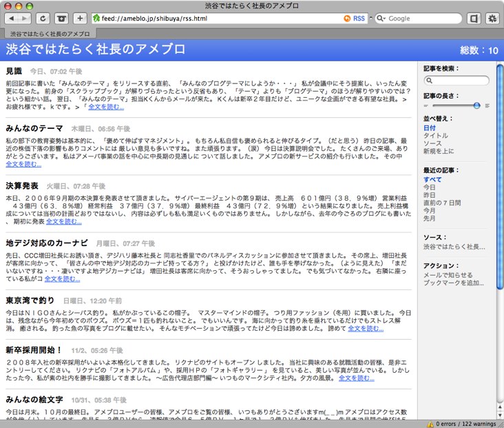Click the 木曜日、06:56 午後 timestamp
Screen dimensions: 504x428
pos(101,129)
